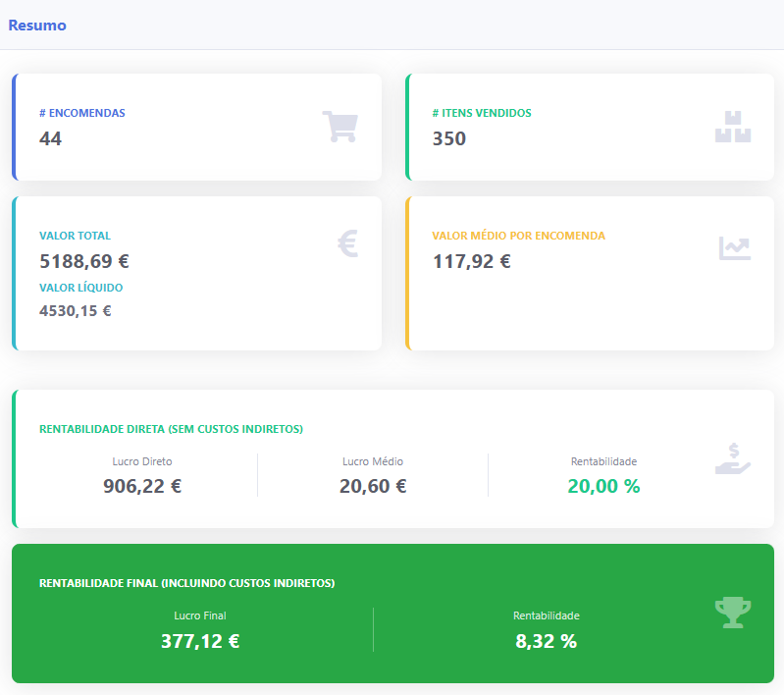Click the # ENCOMENDAS label
Image resolution: width=784 pixels, height=695 pixels.
82,113
